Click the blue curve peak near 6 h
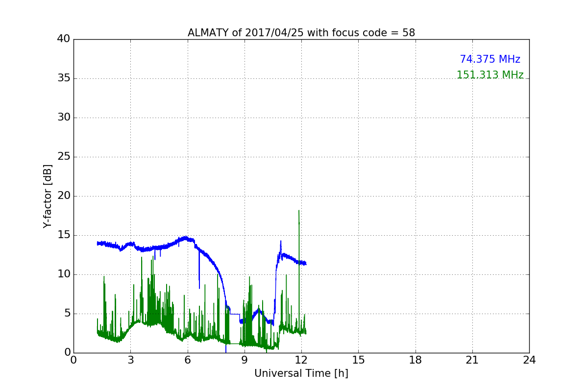 click(x=185, y=238)
